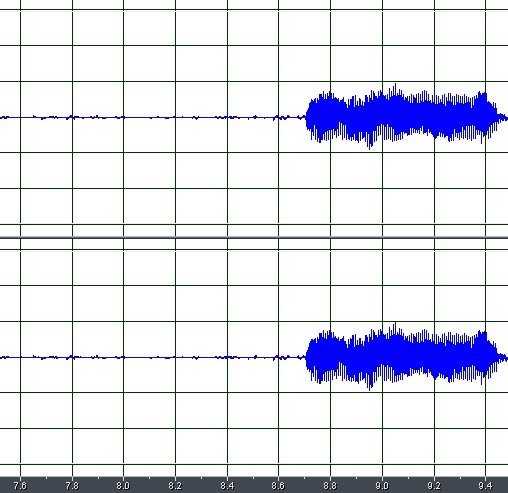Click the 7.6 mark on the time ruler

(x=20, y=485)
